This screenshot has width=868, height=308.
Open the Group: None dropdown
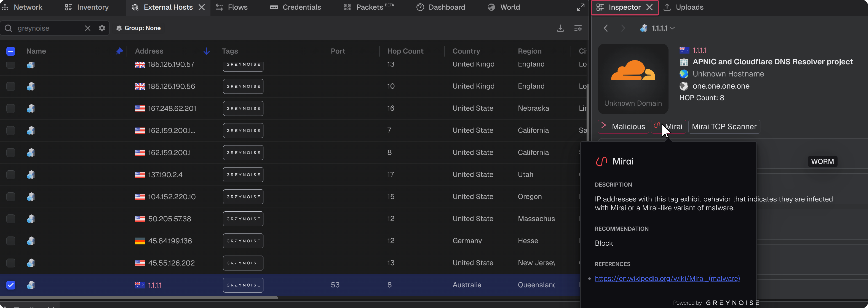(138, 28)
